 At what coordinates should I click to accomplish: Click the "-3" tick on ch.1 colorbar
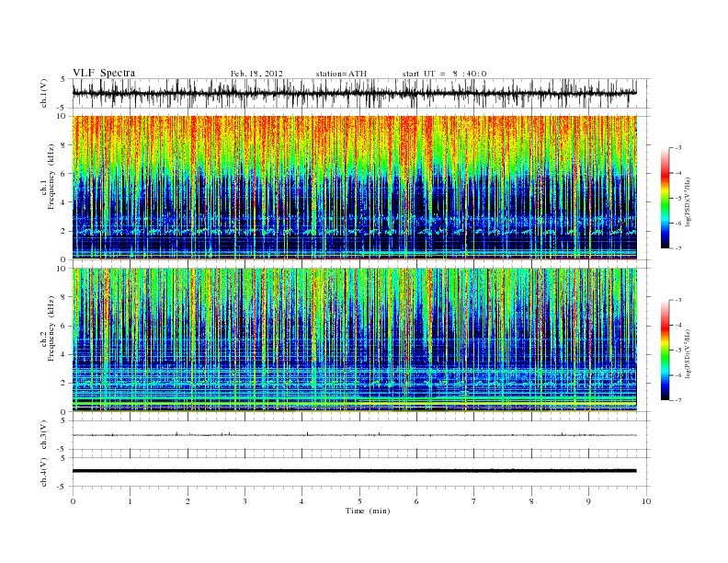(x=678, y=148)
